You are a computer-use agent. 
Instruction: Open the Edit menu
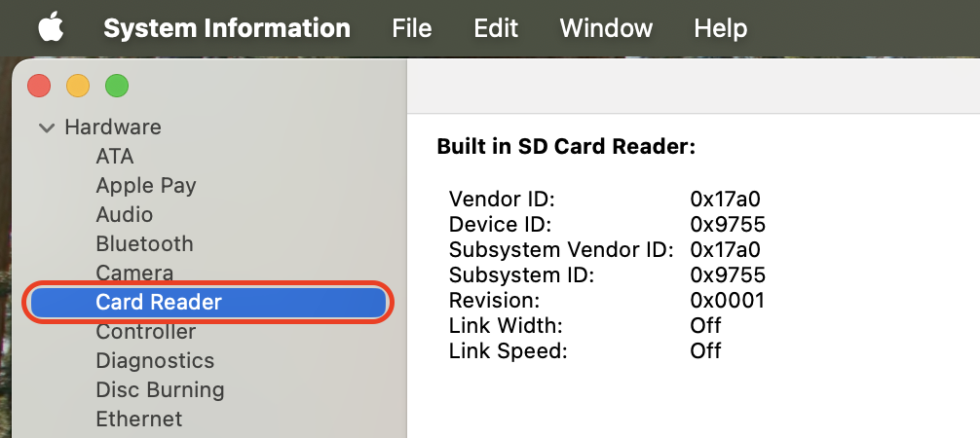click(x=496, y=28)
